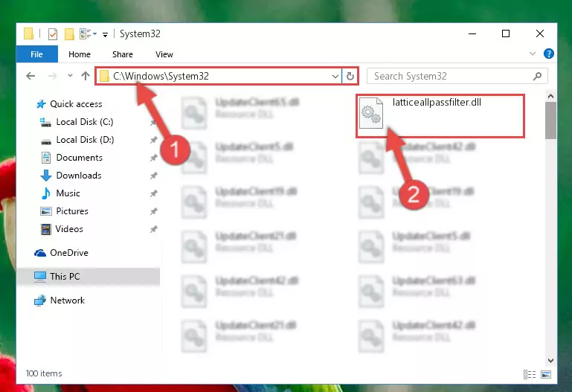Click the vertical scrollbar thumb
Viewport: 572px width, 392px height.
coord(551,121)
